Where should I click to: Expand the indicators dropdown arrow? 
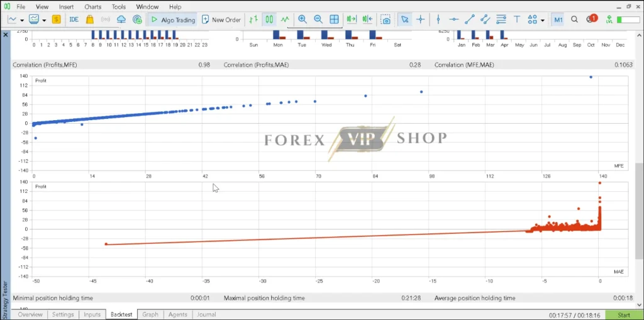click(x=43, y=19)
